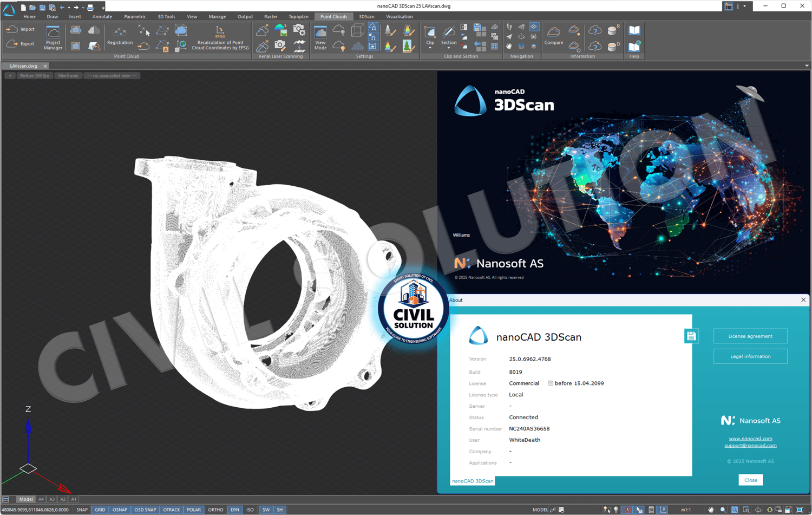Viewport: 812px width, 515px height.
Task: Open the online help book with globe
Action: pyautogui.click(x=634, y=46)
